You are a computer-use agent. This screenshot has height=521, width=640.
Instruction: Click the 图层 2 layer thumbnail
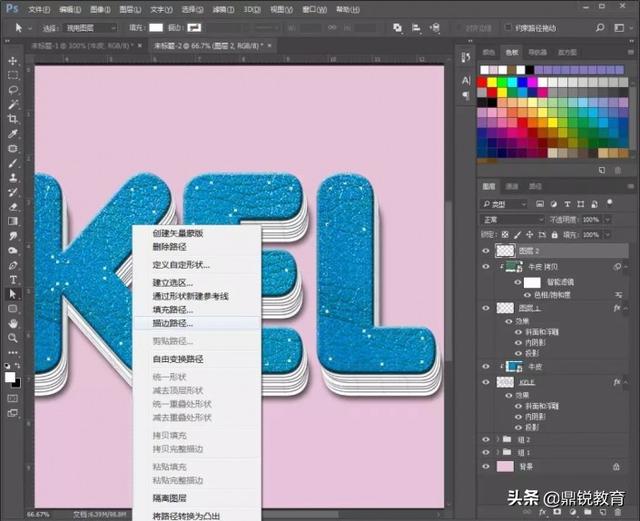(505, 251)
